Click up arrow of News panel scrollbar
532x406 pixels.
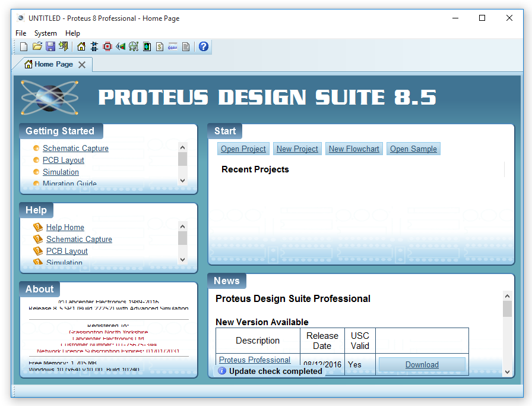tap(507, 296)
